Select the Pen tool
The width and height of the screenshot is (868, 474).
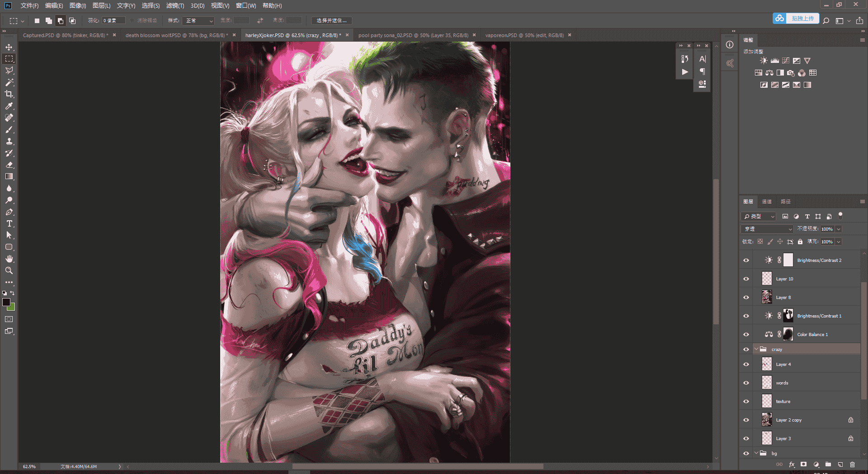coord(9,212)
